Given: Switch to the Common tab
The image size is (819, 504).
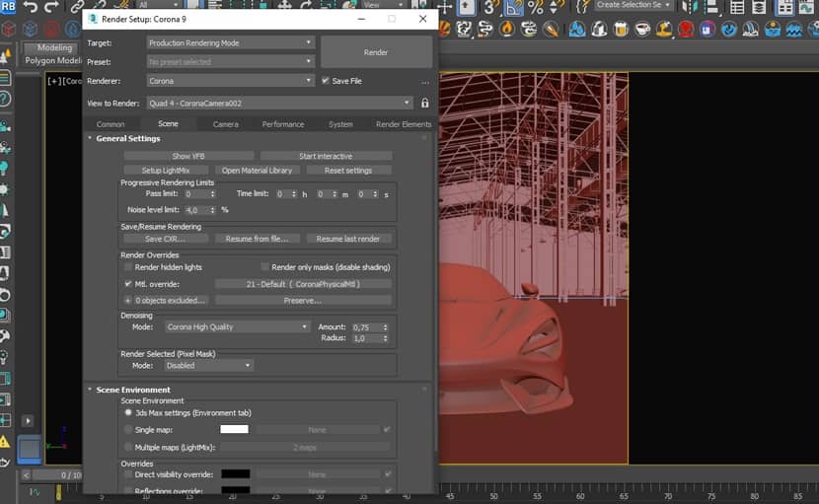Looking at the screenshot, I should point(111,124).
